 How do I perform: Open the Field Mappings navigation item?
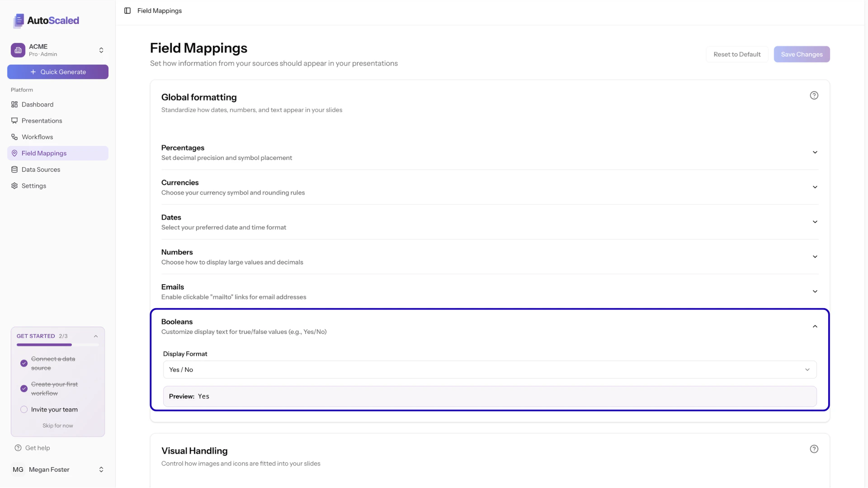(x=44, y=153)
